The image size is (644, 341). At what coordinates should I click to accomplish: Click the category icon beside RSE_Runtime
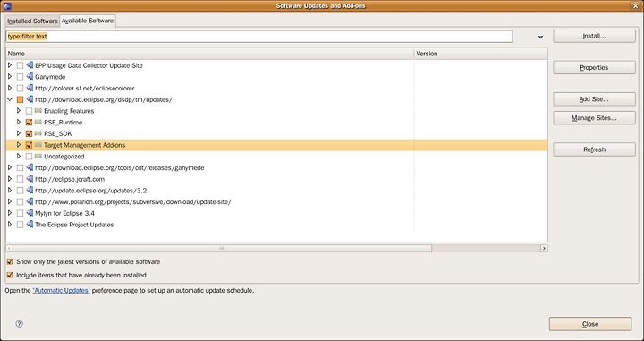(38, 122)
